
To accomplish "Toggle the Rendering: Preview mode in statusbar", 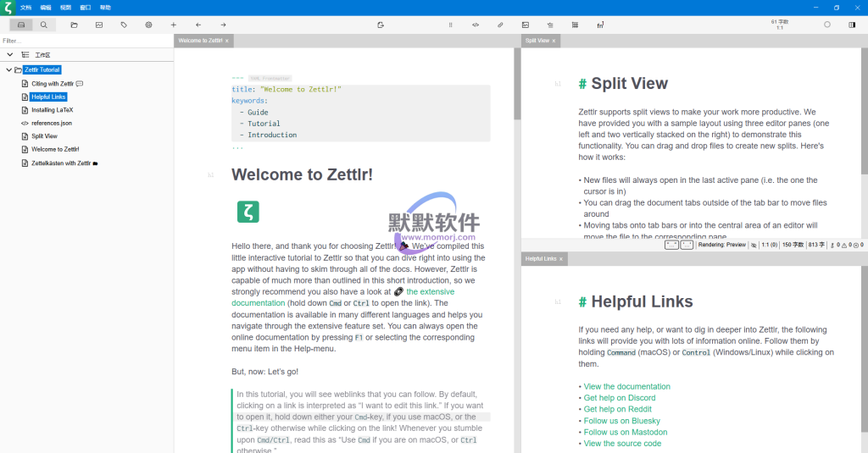I will tap(721, 245).
